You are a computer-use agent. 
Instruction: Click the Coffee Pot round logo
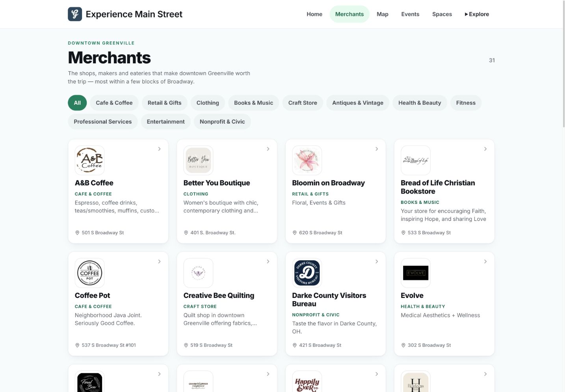(90, 273)
